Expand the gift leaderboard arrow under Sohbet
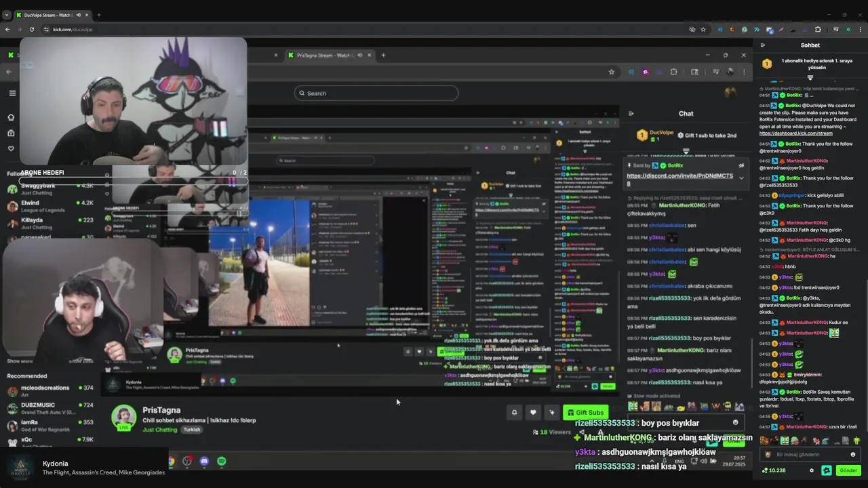 tap(810, 78)
